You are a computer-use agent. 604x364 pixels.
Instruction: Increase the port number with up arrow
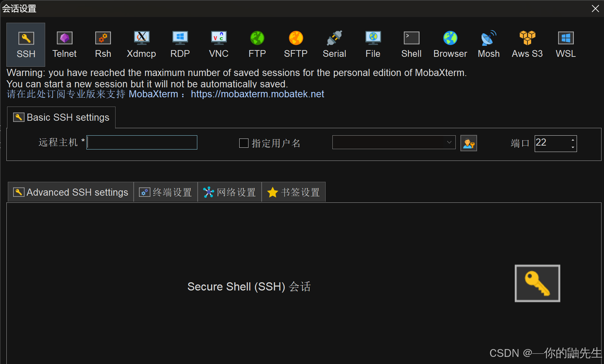click(x=573, y=140)
